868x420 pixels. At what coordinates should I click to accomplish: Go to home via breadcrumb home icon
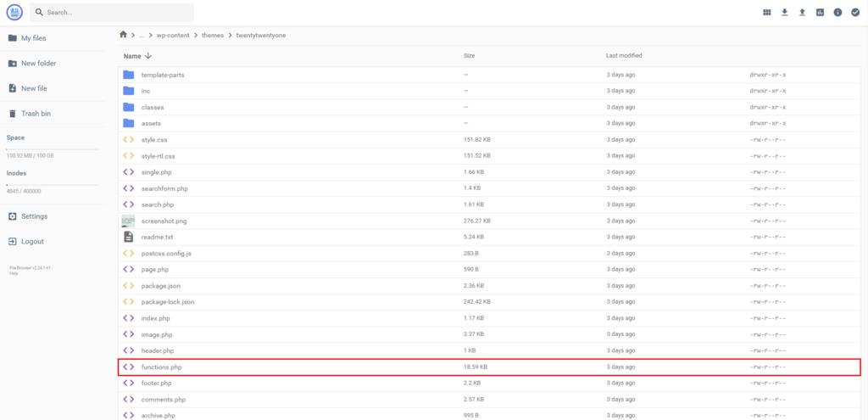(x=124, y=35)
